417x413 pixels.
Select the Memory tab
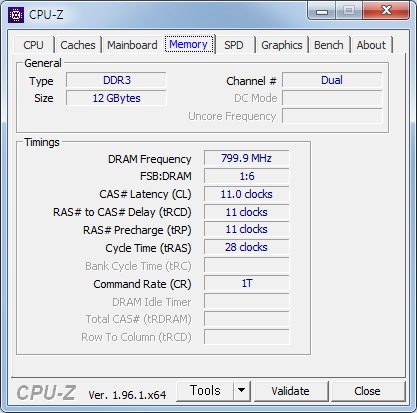point(188,44)
